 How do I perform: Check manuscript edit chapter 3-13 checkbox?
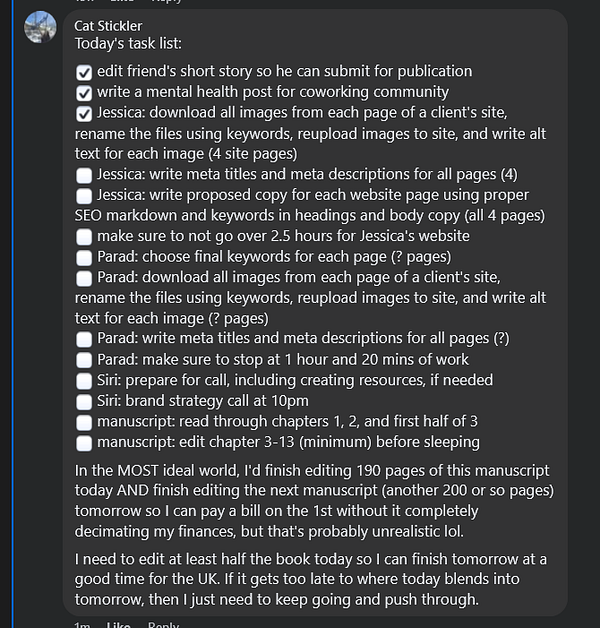(84, 442)
